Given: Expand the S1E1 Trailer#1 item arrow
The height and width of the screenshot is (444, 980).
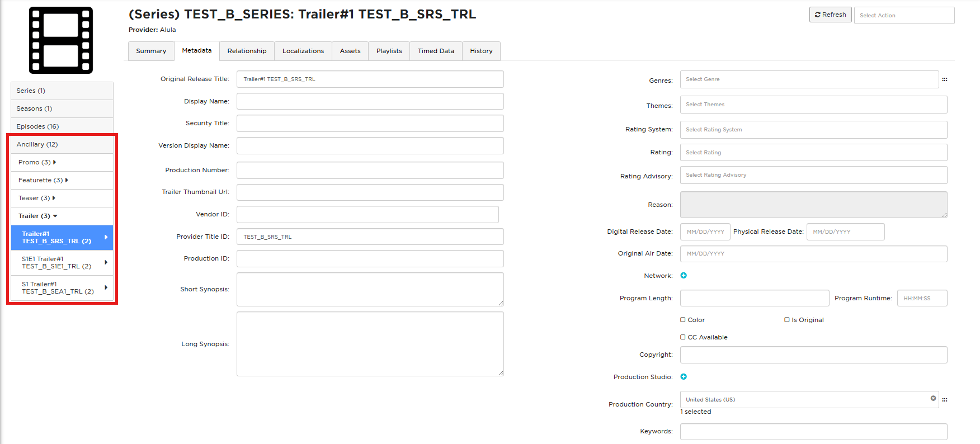Looking at the screenshot, I should 106,262.
